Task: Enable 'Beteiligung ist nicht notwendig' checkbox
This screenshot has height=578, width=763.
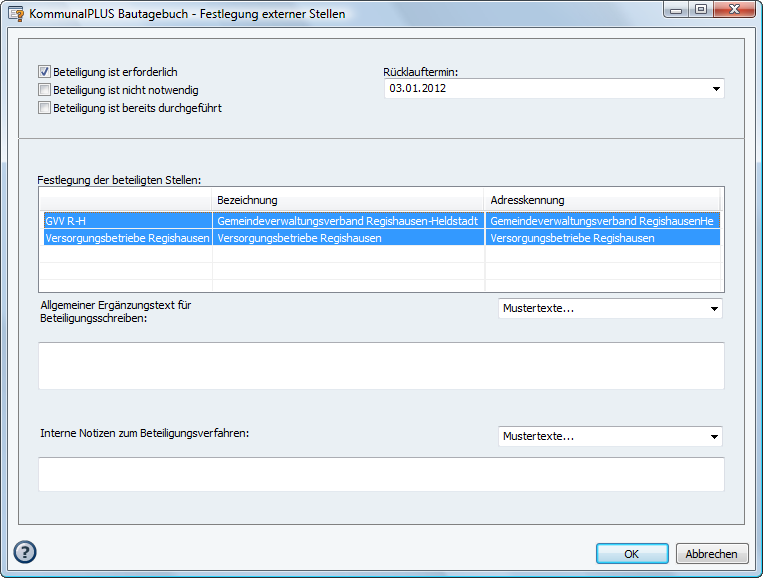Action: tap(44, 90)
